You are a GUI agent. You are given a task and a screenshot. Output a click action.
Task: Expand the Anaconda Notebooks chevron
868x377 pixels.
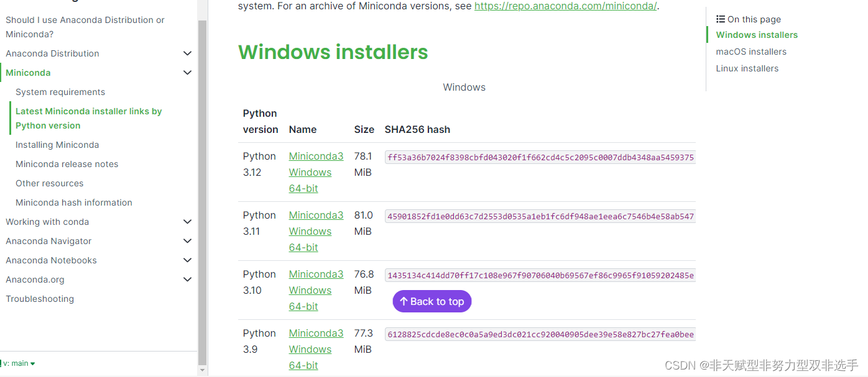click(187, 260)
